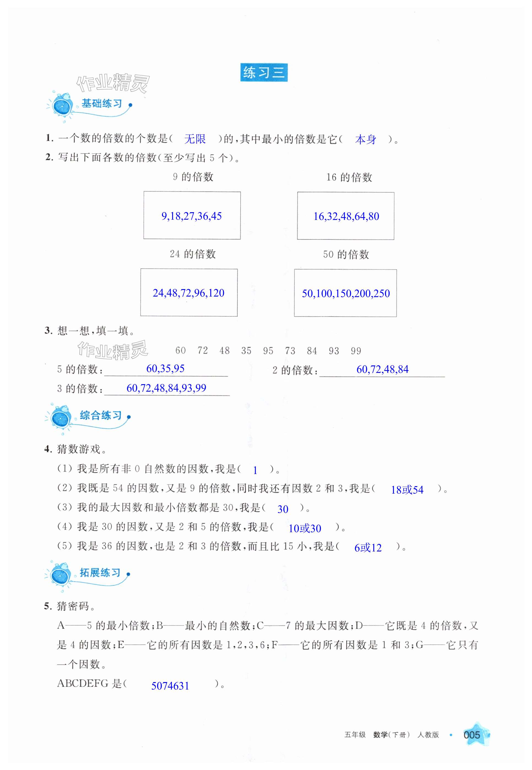
Task: Click the blue answer 无限 in question 1
Action: [195, 139]
